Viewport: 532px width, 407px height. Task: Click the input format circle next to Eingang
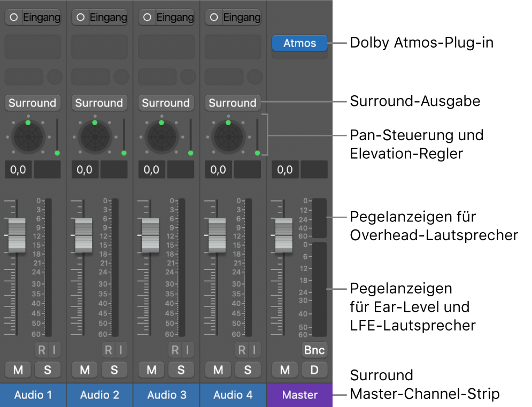(13, 17)
